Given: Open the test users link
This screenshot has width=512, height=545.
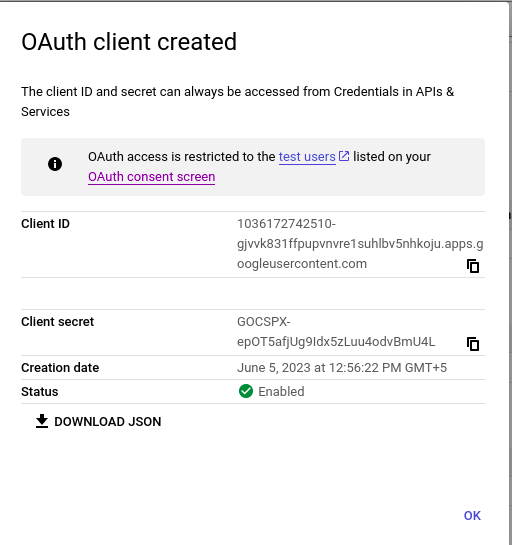Looking at the screenshot, I should pyautogui.click(x=307, y=157).
